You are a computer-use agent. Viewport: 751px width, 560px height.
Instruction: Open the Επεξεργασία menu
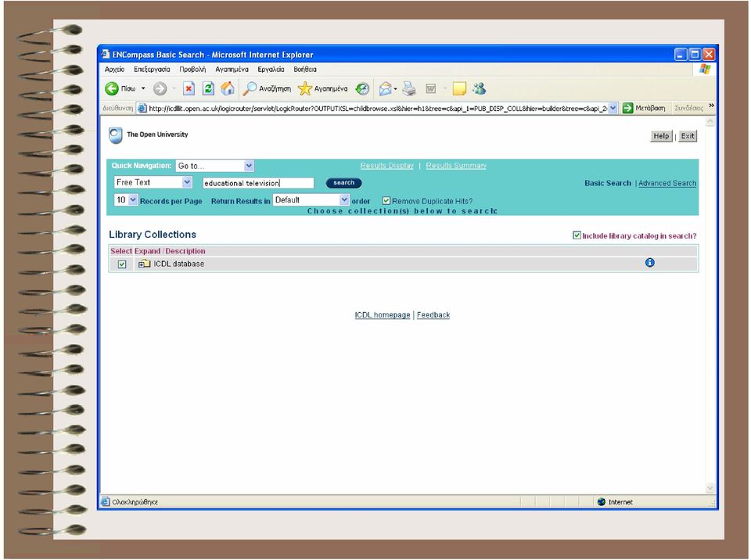click(x=152, y=70)
